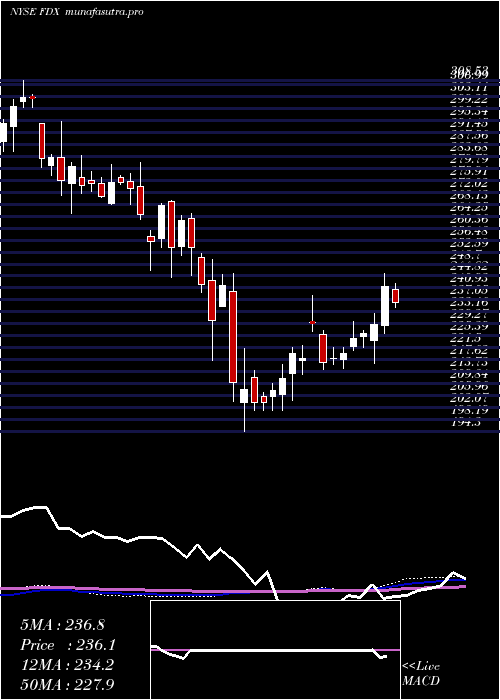The width and height of the screenshot is (500, 700).
Task: Select the 202.07 price axis label
Action: pos(470,399)
